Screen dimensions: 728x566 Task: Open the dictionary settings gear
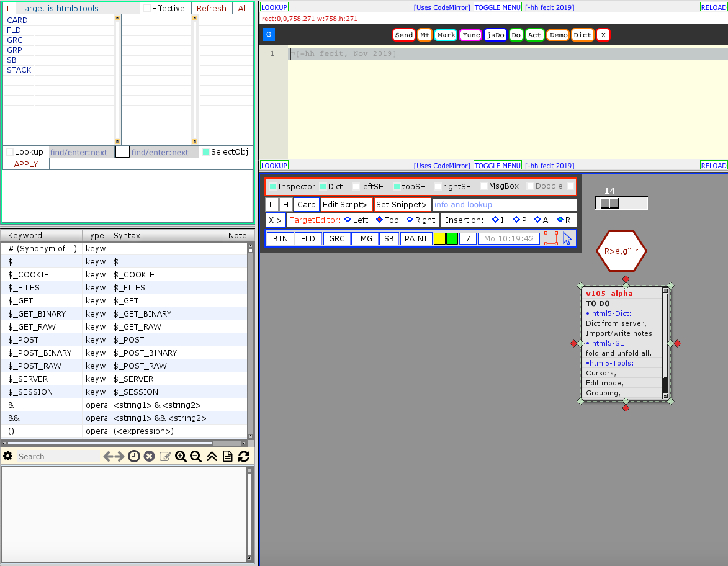pyautogui.click(x=7, y=456)
